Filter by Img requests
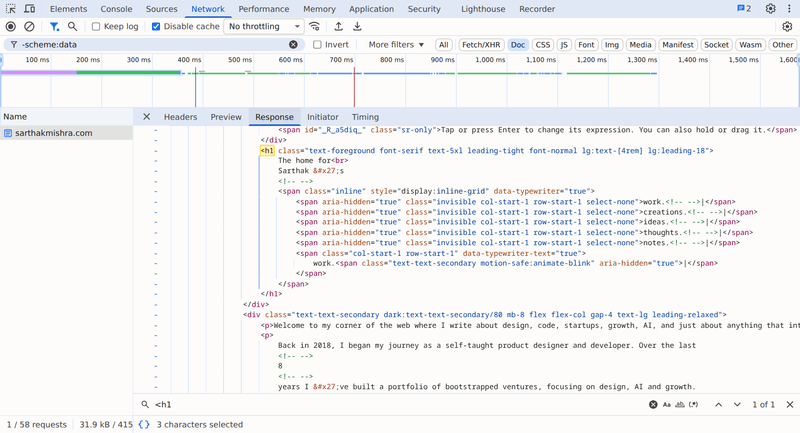This screenshot has width=800, height=433. point(612,45)
